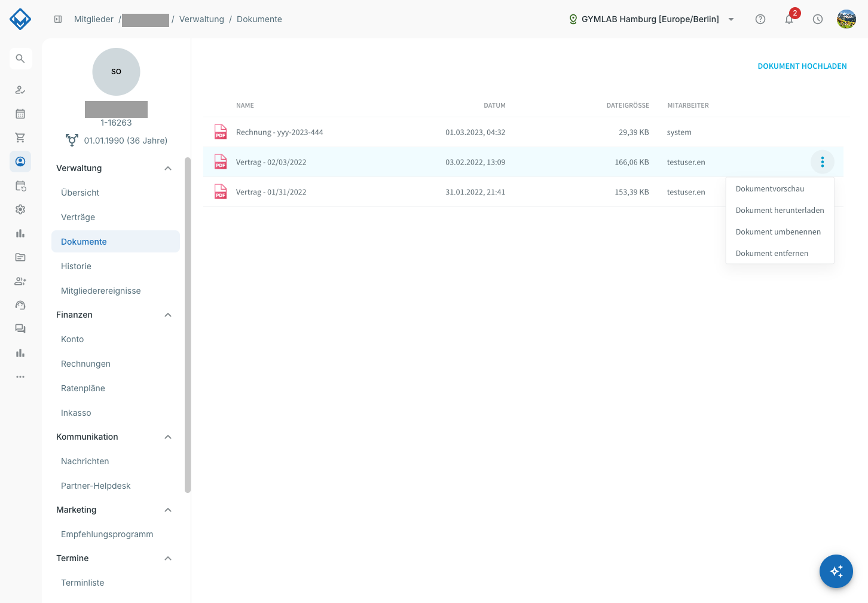
Task: Click the search magnifier icon in sidebar
Action: click(20, 59)
